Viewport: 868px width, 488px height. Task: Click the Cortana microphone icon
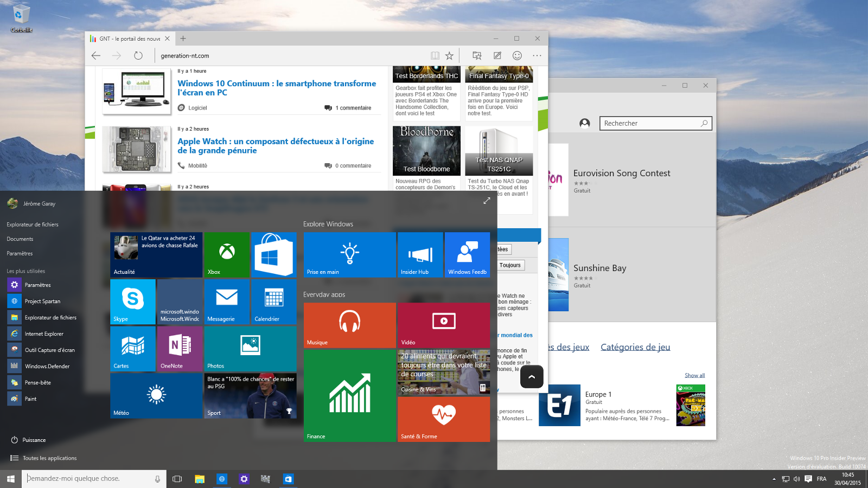157,479
